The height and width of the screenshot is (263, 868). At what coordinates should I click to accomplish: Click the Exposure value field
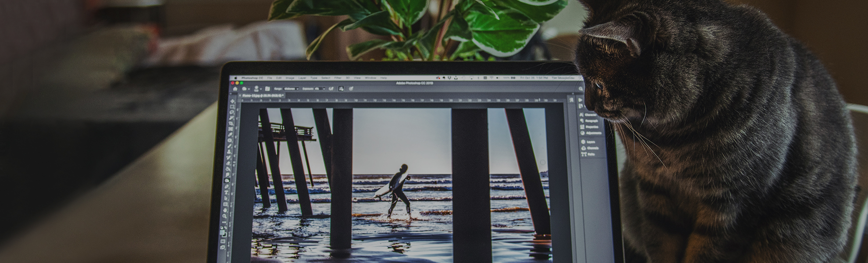pos(318,89)
